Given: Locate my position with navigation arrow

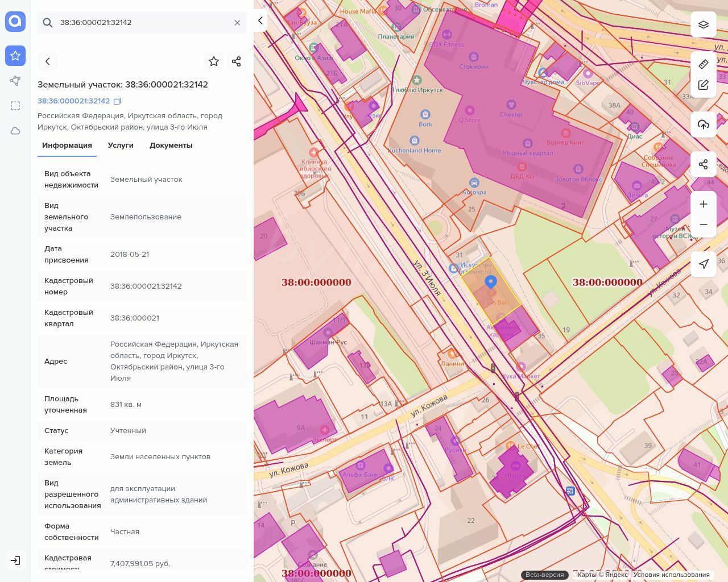Looking at the screenshot, I should tap(704, 264).
